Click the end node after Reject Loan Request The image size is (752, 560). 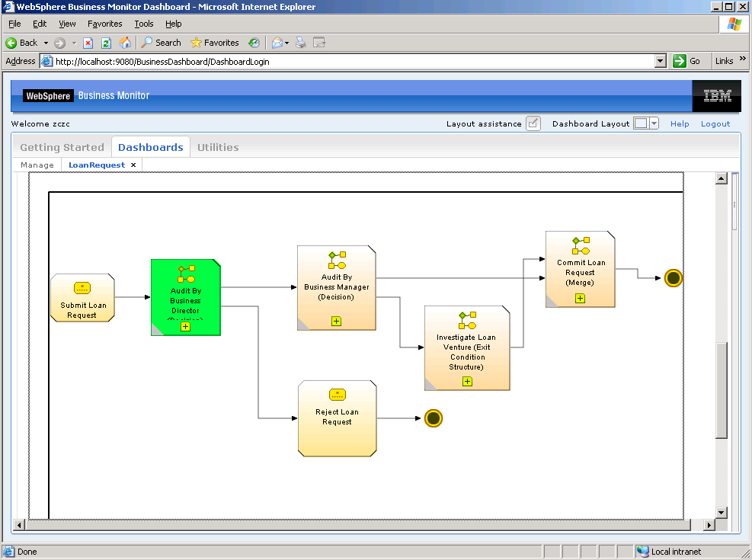(x=434, y=418)
